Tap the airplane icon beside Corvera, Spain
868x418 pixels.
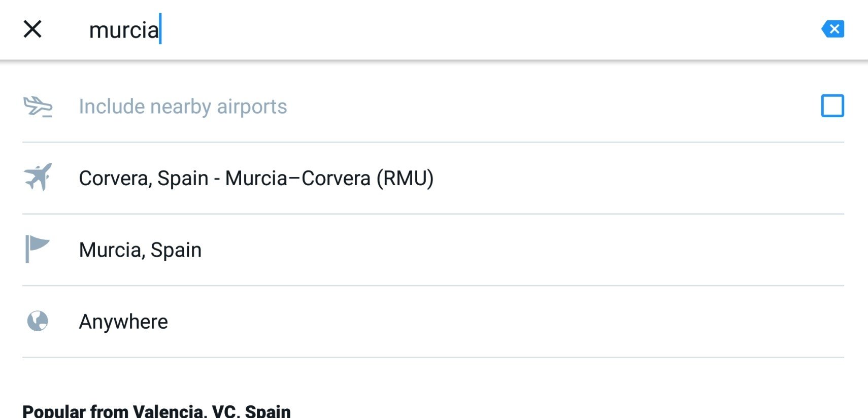38,177
